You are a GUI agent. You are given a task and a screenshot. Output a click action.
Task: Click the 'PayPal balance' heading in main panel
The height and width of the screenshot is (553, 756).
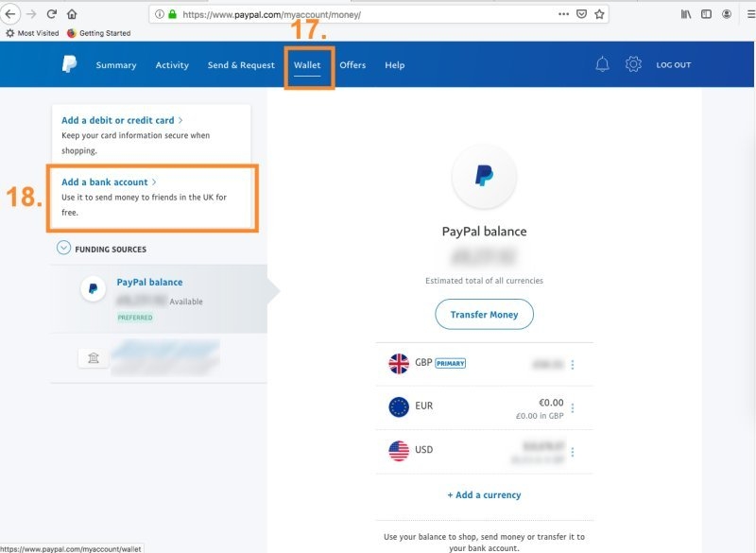click(484, 232)
